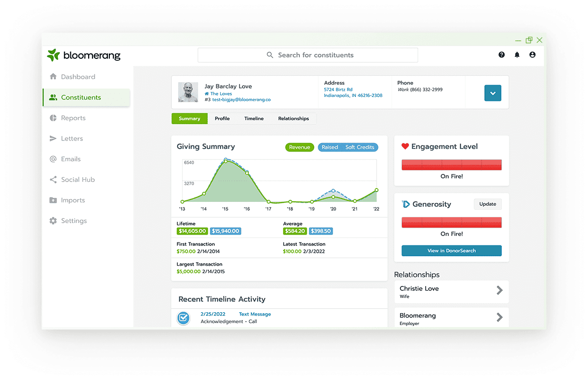The width and height of the screenshot is (588, 380).
Task: Open the notifications bell icon
Action: (517, 55)
